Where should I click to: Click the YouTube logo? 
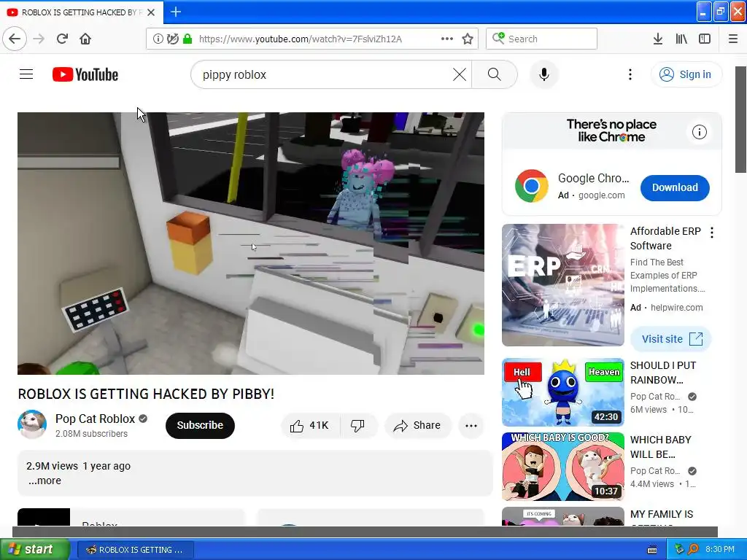point(85,74)
